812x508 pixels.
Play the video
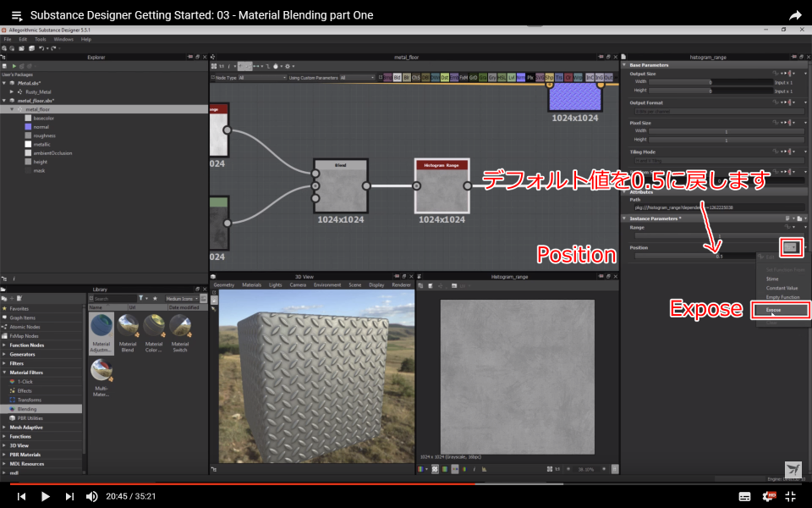45,497
